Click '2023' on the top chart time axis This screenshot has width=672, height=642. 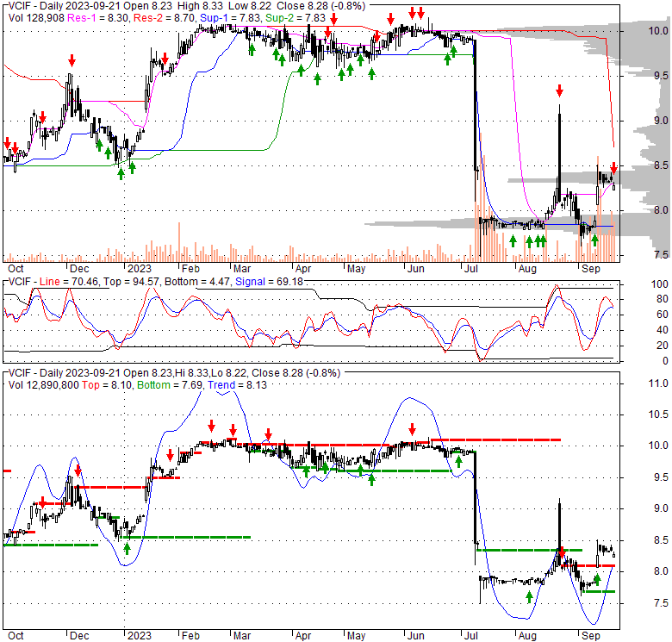[140, 269]
